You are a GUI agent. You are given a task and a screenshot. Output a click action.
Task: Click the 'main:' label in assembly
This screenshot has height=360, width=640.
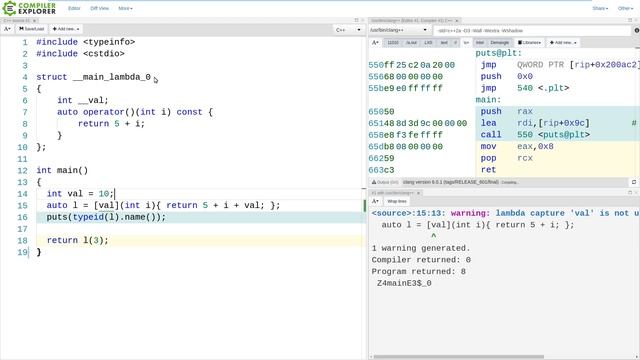(488, 100)
